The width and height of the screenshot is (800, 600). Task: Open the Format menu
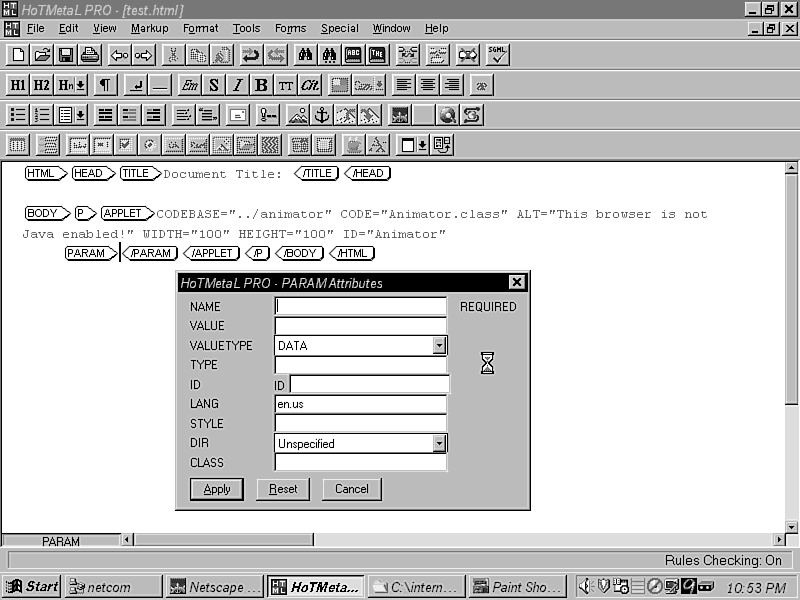click(201, 29)
